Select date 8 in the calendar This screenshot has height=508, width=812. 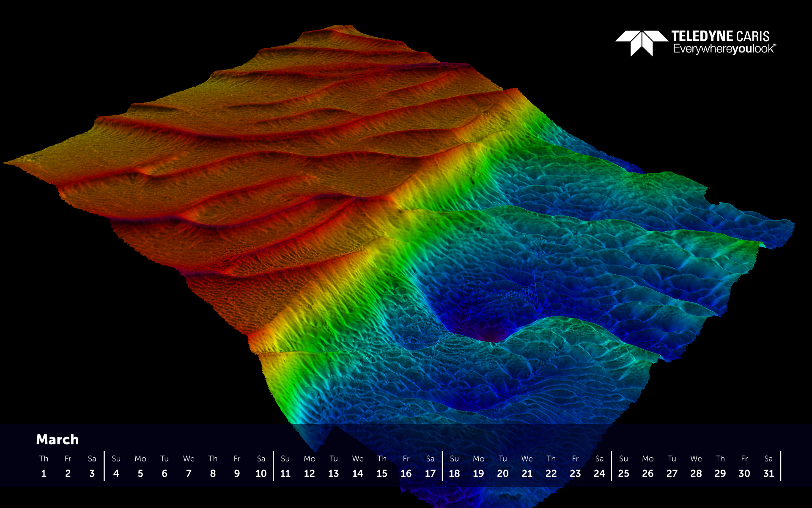point(213,474)
